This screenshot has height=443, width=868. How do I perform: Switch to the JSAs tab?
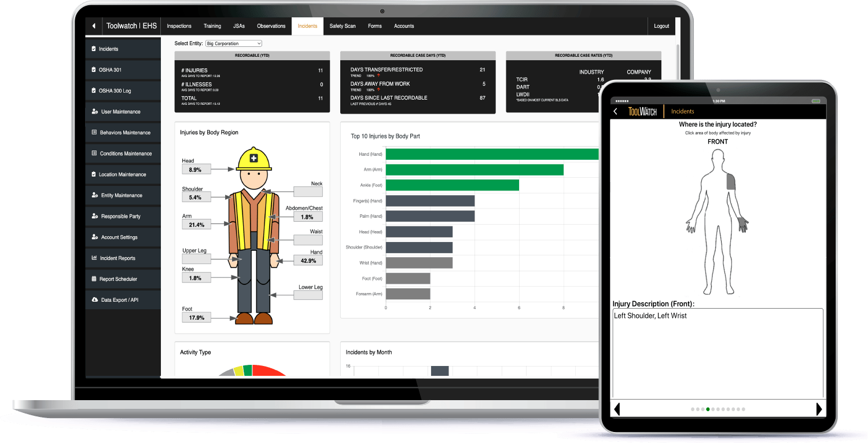(238, 26)
